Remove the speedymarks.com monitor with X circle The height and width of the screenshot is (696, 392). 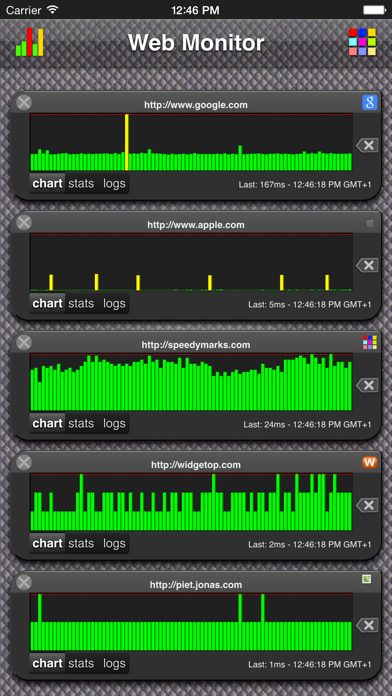click(x=24, y=342)
